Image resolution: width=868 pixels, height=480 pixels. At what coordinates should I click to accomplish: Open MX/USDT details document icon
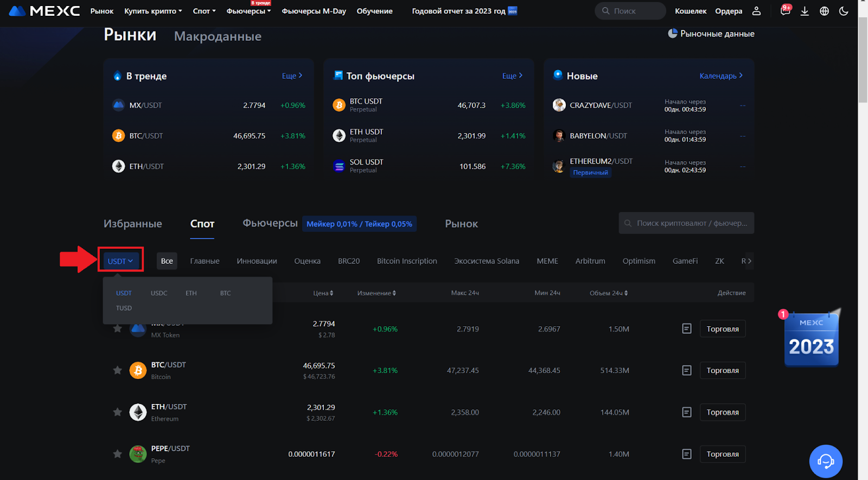(687, 329)
